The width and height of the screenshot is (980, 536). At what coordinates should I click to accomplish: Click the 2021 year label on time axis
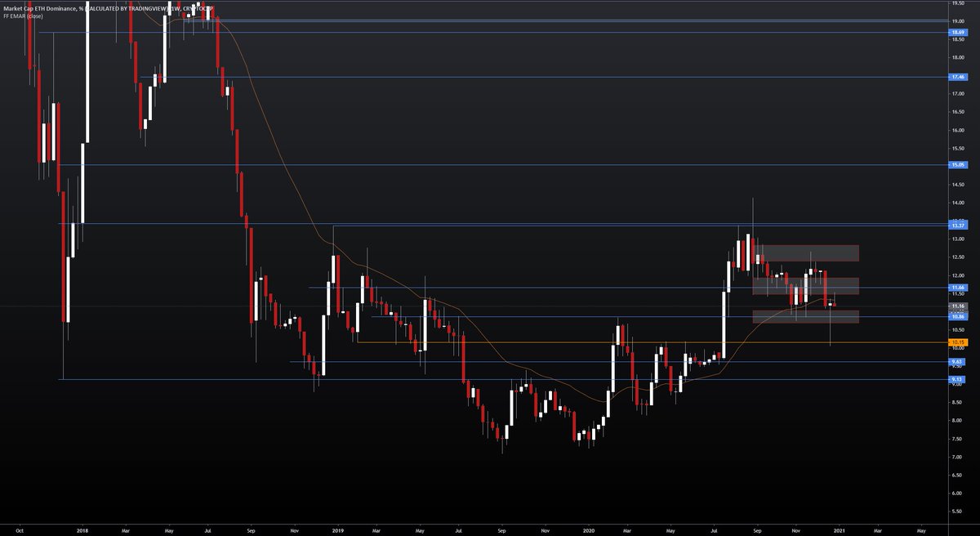840,529
